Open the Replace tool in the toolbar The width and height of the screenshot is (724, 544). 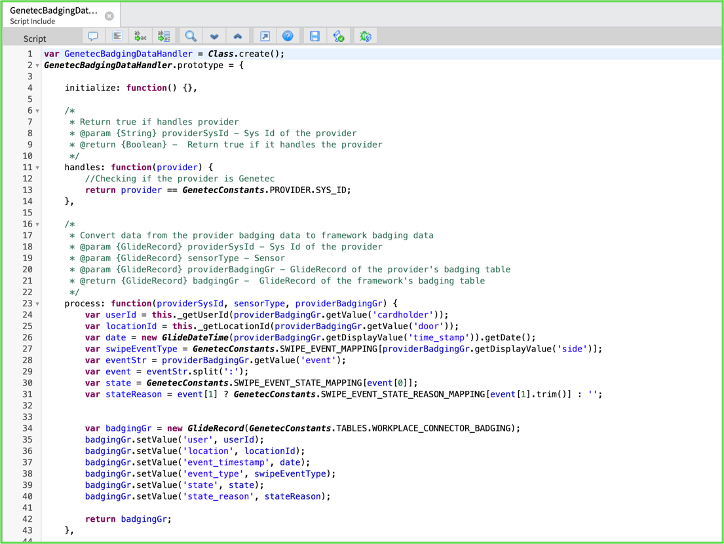click(x=141, y=36)
